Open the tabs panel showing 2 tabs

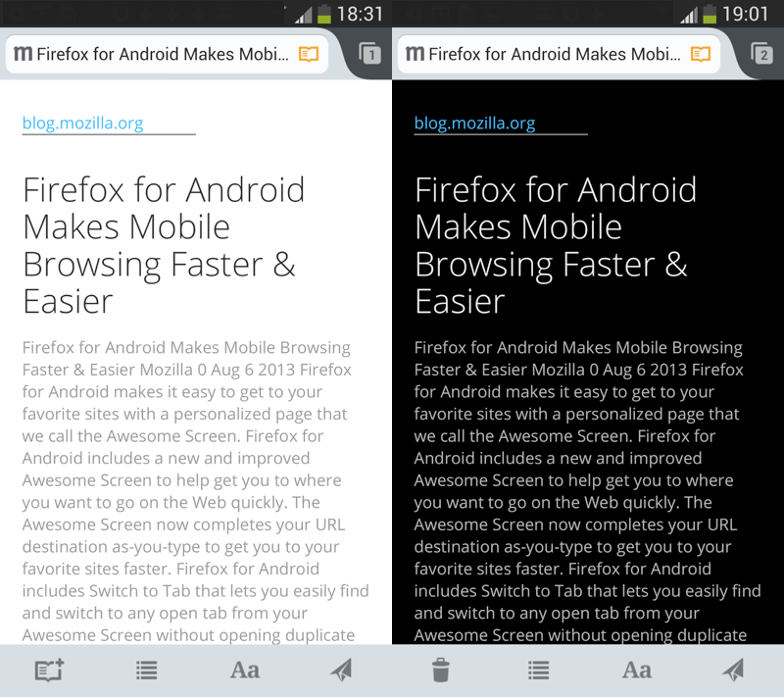[762, 54]
